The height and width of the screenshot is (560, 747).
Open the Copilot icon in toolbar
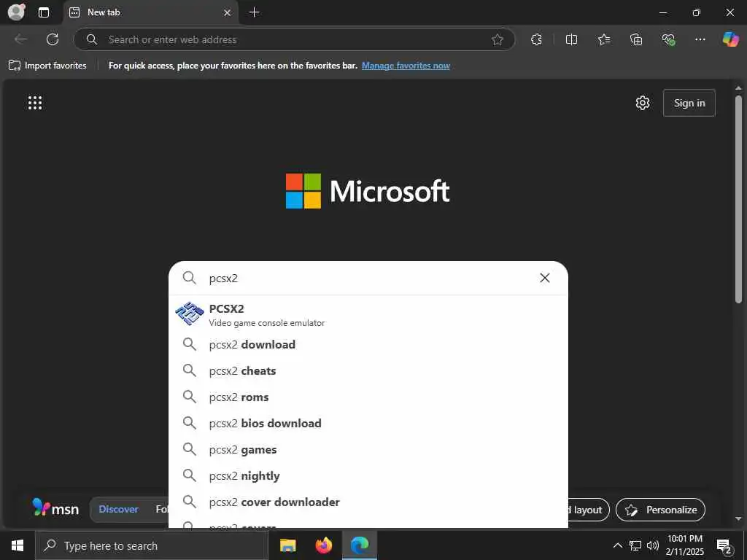tap(730, 39)
